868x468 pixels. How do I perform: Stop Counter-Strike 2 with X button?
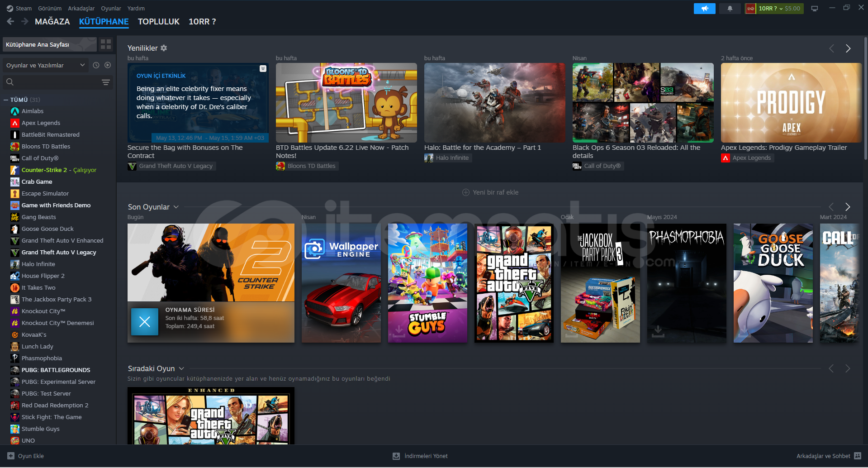tap(145, 322)
